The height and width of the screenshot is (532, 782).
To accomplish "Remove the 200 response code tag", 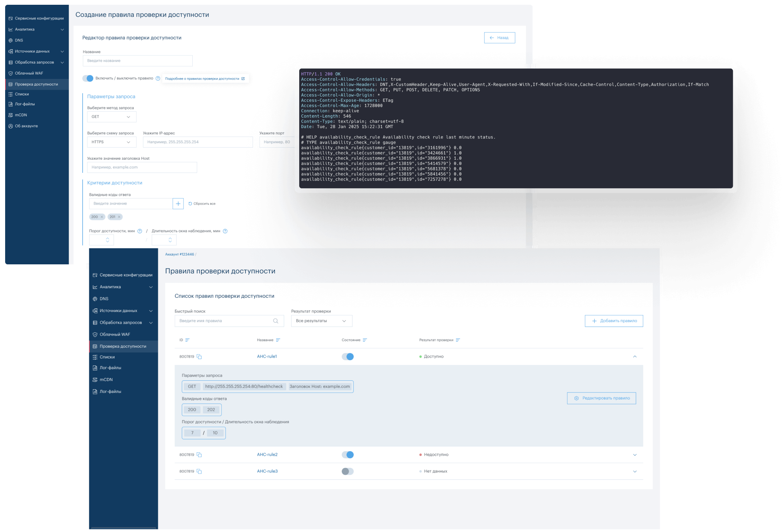I will point(102,217).
